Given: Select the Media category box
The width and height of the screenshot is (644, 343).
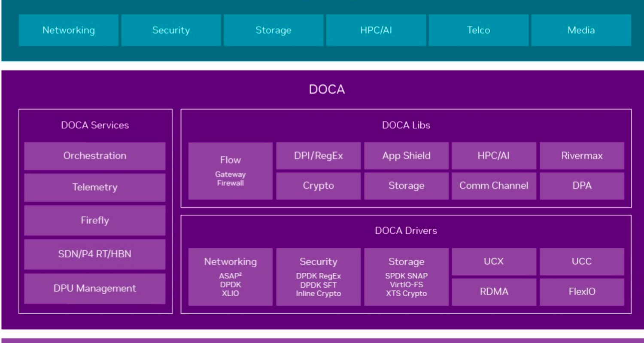Looking at the screenshot, I should (581, 30).
